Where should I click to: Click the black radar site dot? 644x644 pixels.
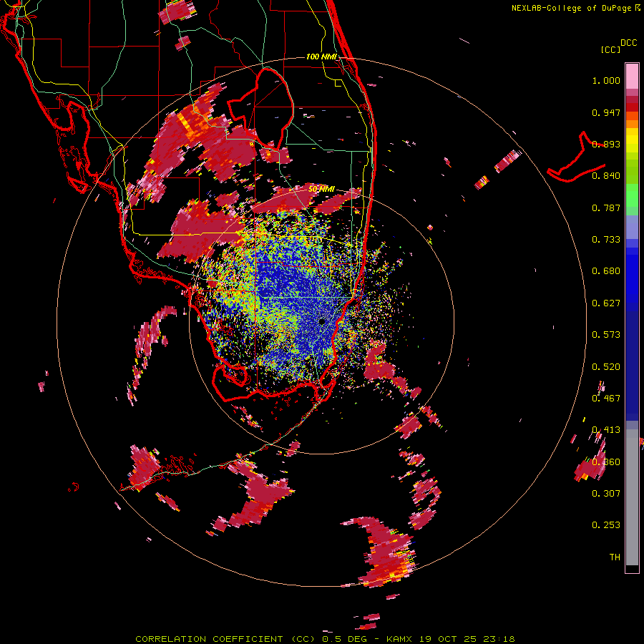(322, 321)
